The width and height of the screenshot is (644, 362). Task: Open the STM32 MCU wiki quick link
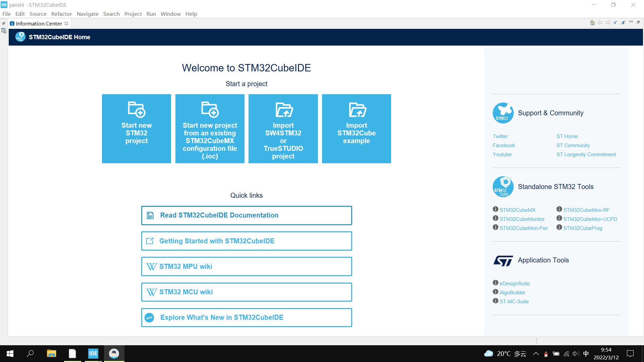pos(247,292)
